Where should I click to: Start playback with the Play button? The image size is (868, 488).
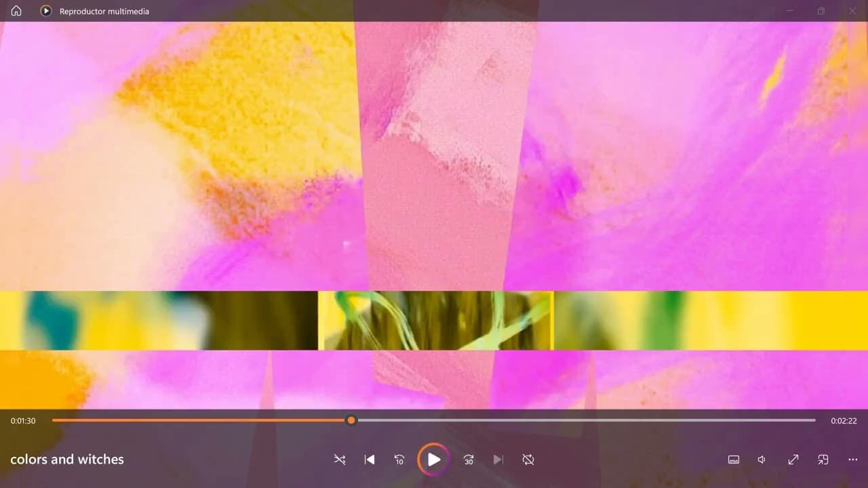[433, 460]
